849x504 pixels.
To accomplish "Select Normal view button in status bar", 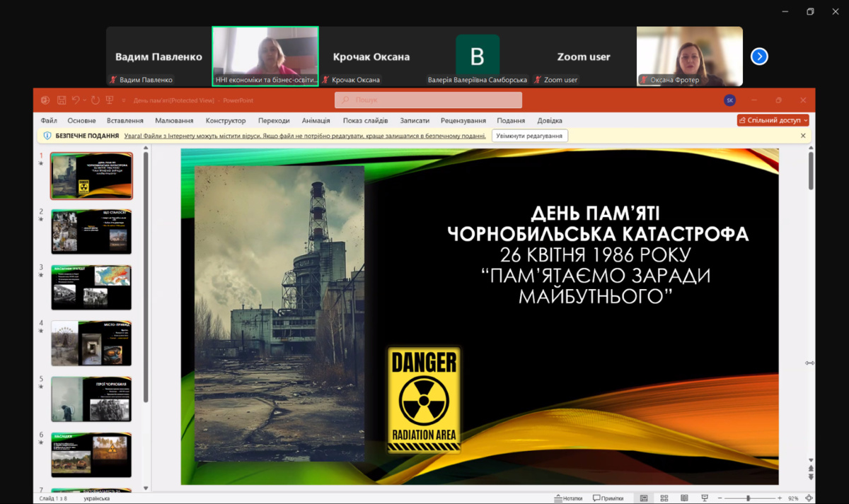I will click(x=644, y=498).
